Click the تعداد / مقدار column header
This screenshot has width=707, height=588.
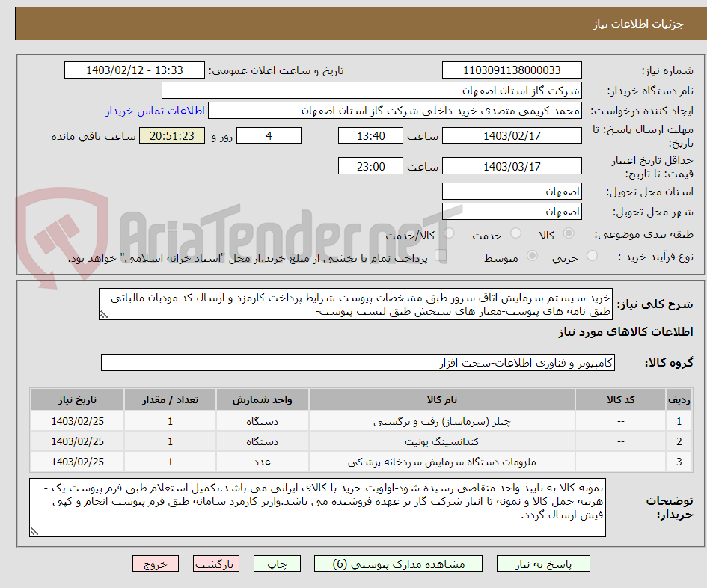pos(170,399)
